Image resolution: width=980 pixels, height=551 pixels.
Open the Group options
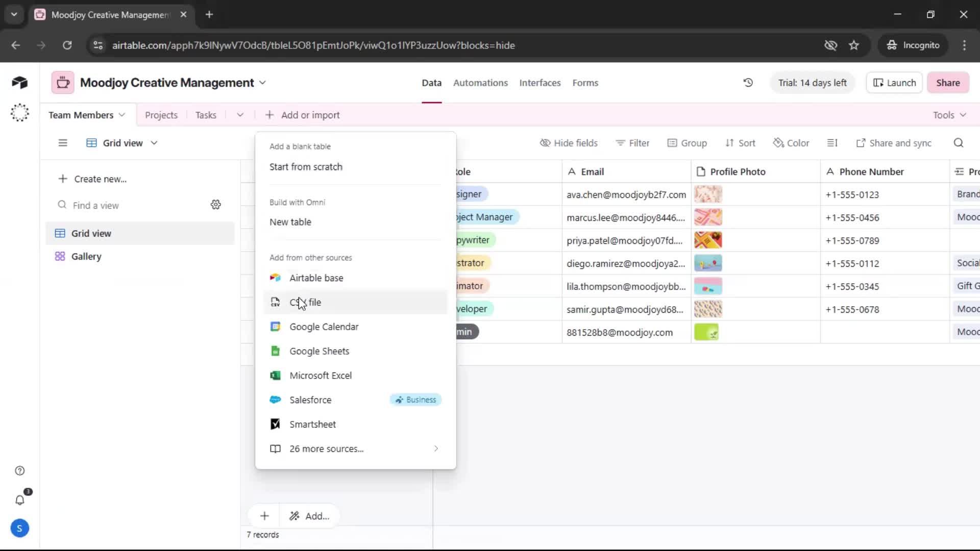[x=687, y=143]
